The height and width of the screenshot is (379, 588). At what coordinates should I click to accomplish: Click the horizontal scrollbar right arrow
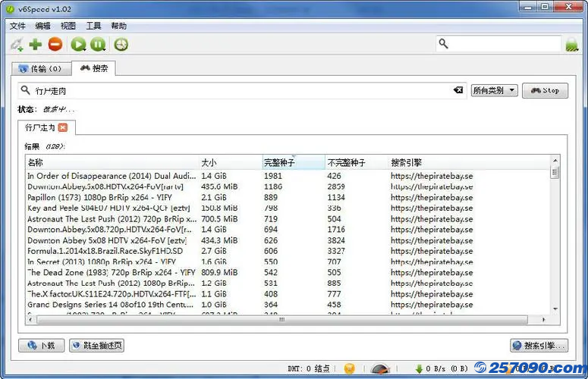pos(544,320)
